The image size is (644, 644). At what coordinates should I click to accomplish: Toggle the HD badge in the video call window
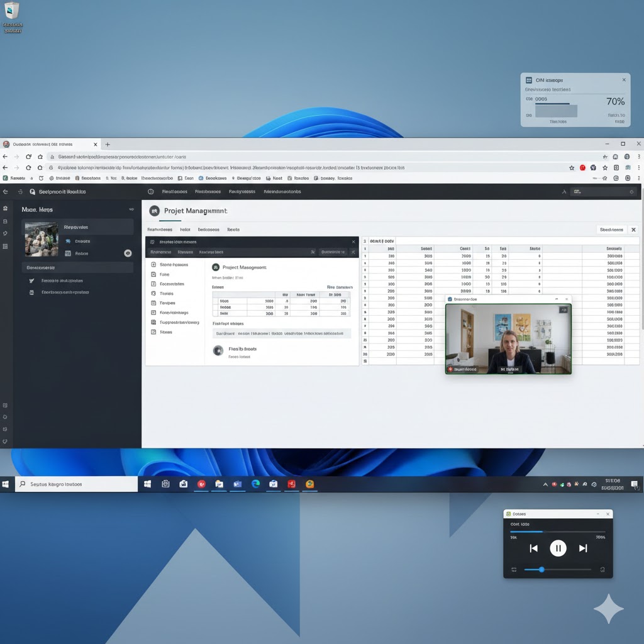[x=563, y=310]
